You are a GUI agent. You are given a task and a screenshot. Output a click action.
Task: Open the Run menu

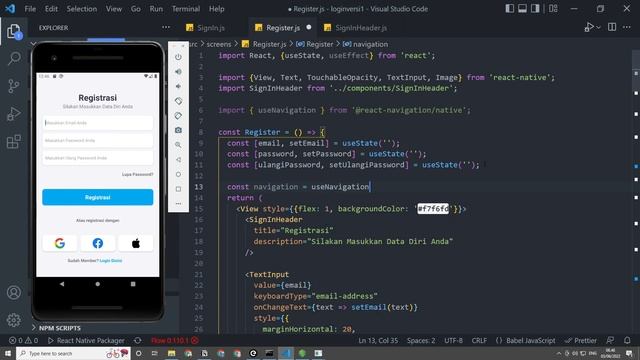click(156, 9)
